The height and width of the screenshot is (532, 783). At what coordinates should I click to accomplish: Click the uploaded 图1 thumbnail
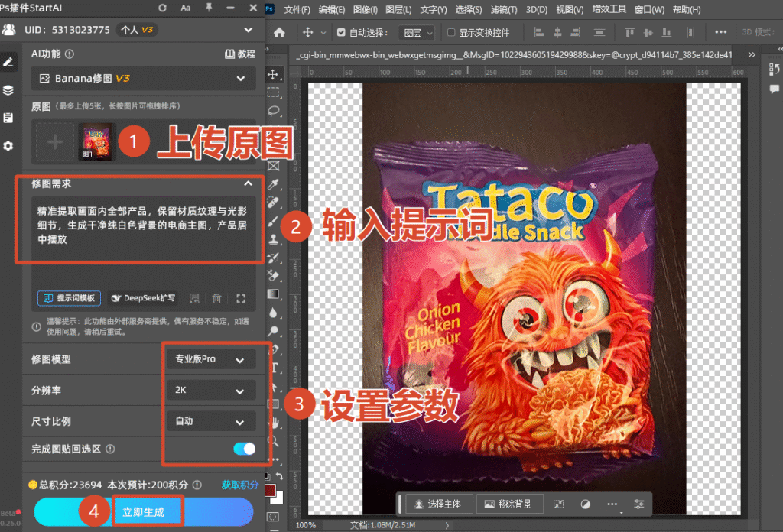click(97, 141)
